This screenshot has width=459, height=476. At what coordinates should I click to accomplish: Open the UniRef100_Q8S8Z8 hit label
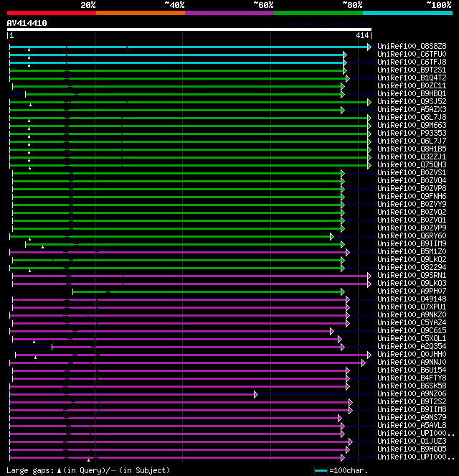pos(412,46)
